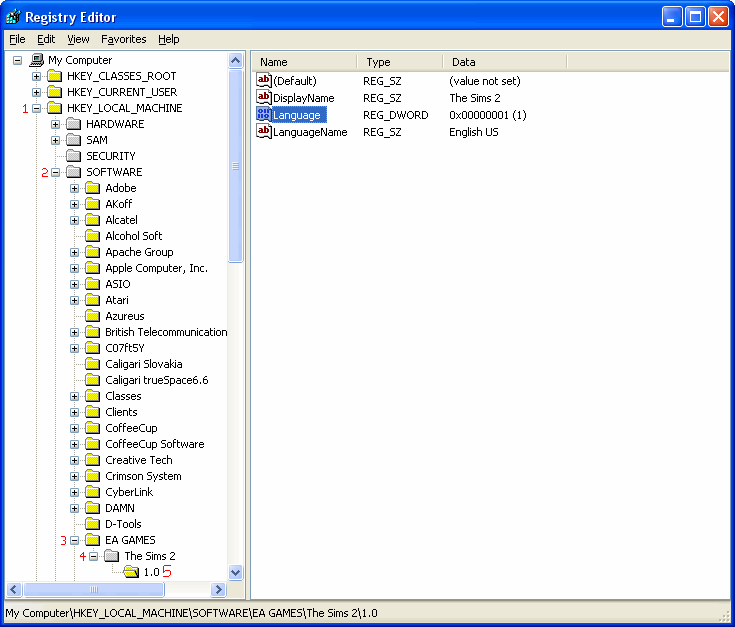Click the Creative Tech folder icon
Image resolution: width=735 pixels, height=627 pixels.
tap(93, 460)
